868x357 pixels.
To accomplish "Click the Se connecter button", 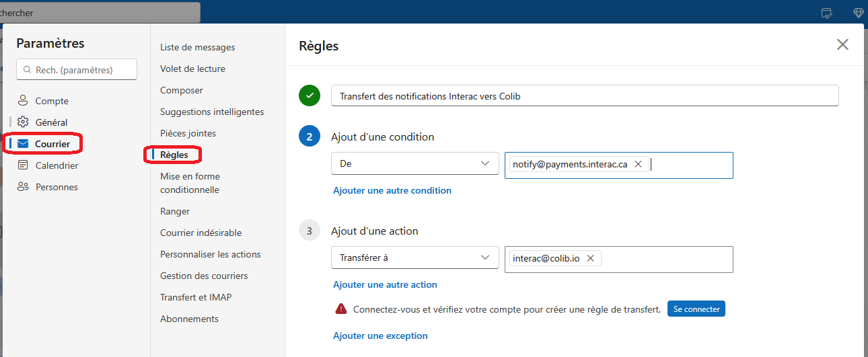I will pyautogui.click(x=696, y=309).
